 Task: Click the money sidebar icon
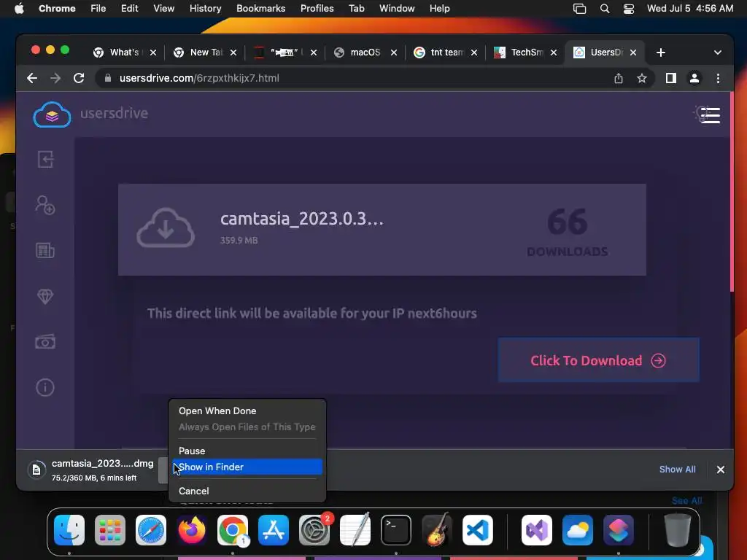(x=45, y=341)
